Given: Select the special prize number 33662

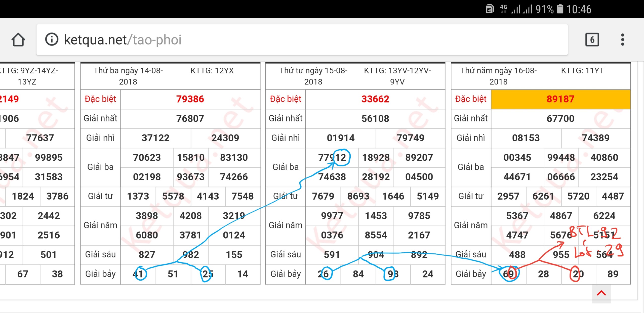Looking at the screenshot, I should [x=375, y=99].
